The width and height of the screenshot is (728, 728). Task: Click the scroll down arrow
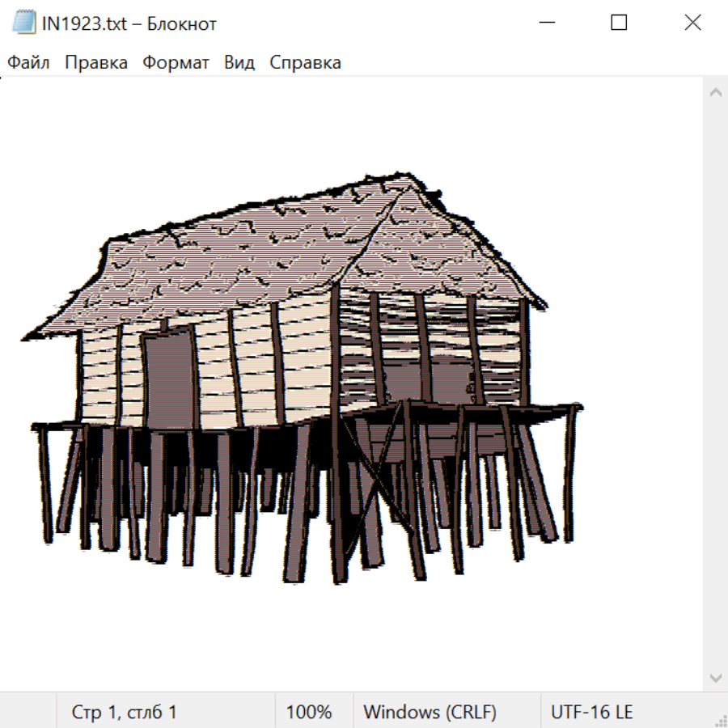(x=715, y=677)
